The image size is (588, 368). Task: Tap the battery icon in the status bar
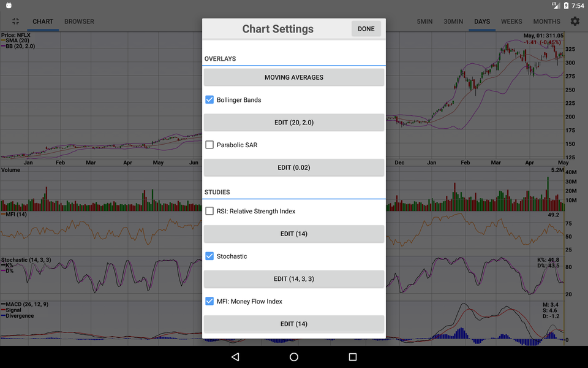pyautogui.click(x=566, y=6)
